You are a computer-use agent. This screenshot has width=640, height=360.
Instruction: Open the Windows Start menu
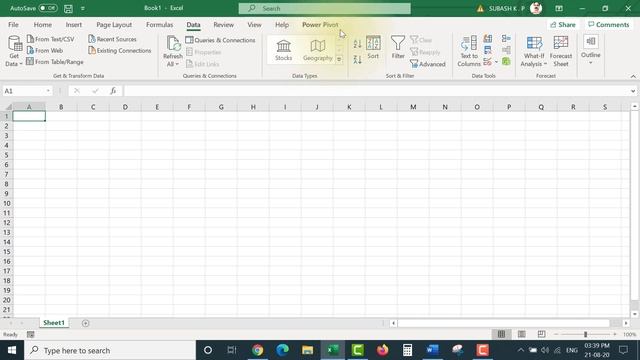(x=12, y=350)
